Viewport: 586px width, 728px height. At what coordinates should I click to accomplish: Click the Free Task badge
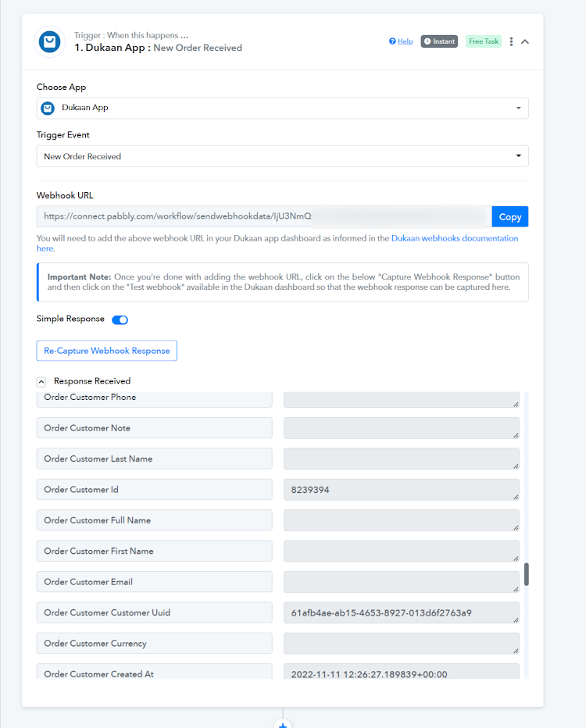(x=484, y=41)
